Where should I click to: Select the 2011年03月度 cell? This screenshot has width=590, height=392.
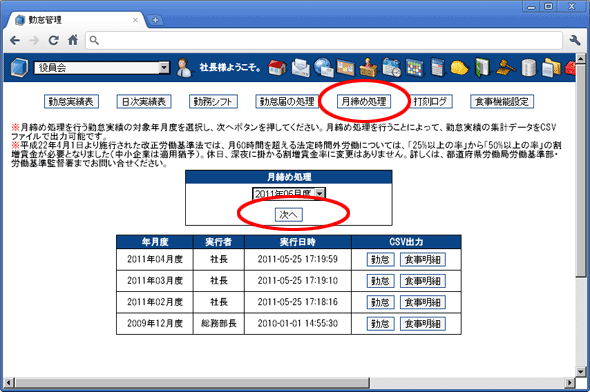155,281
